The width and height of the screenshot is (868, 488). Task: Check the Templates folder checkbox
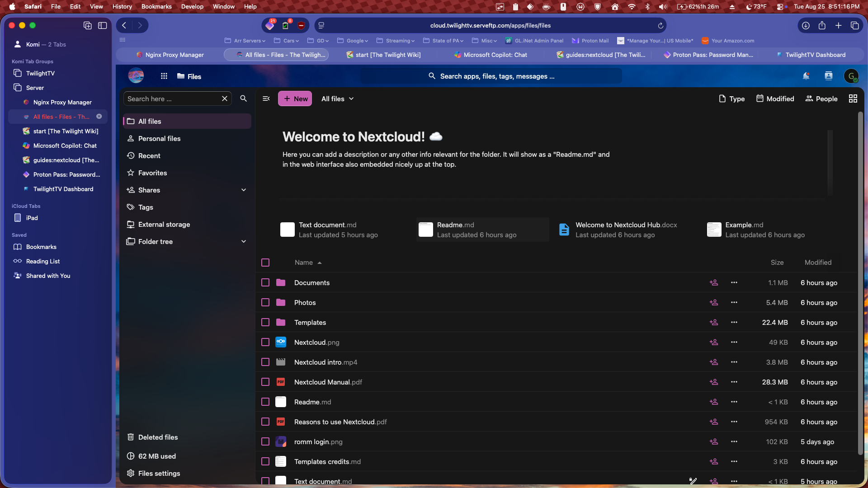265,323
